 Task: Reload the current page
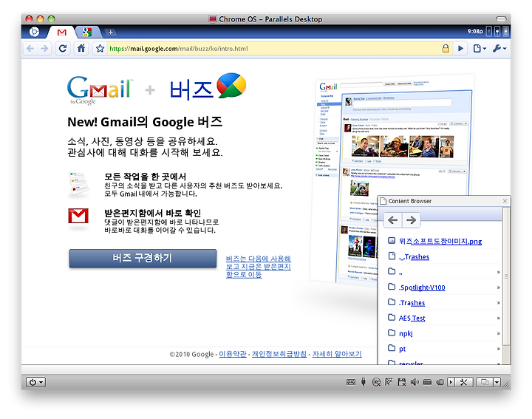(62, 49)
